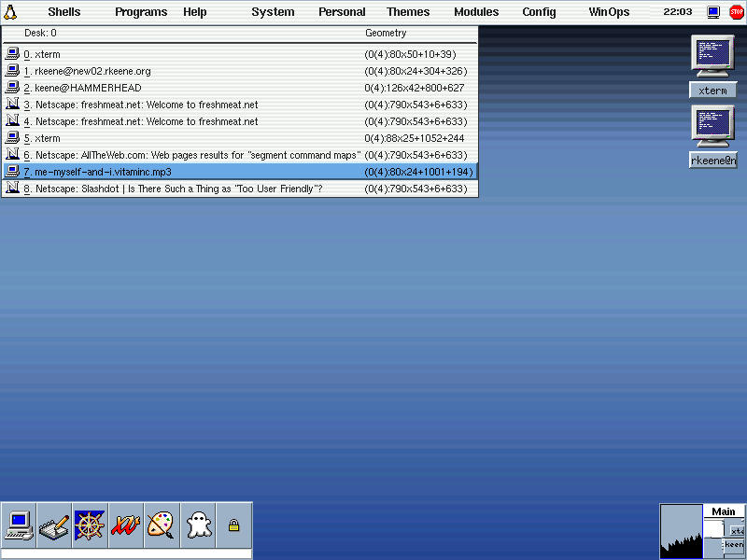Launch terminal from the computer icon in button bar

(19, 525)
